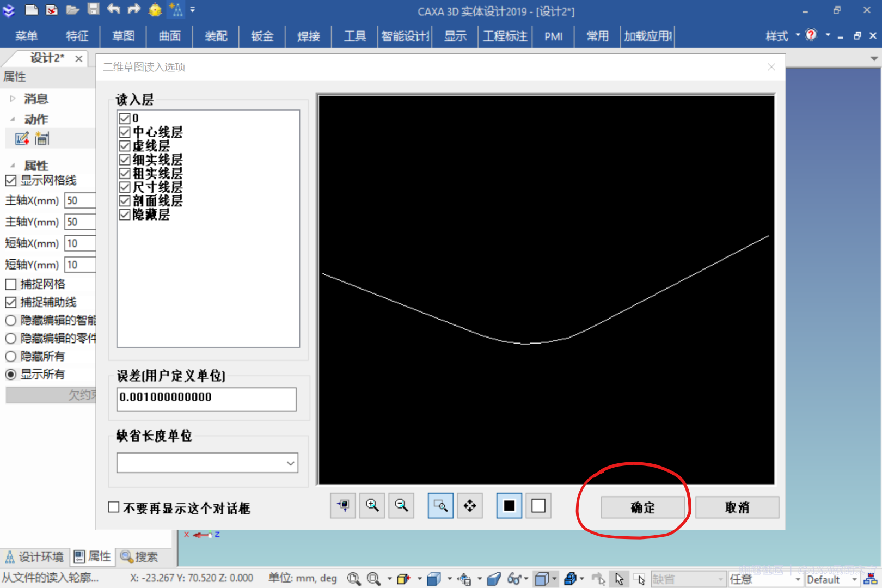Screen dimensions: 882x588
Task: Enable the 捕捉网格 checkbox
Action: [11, 284]
